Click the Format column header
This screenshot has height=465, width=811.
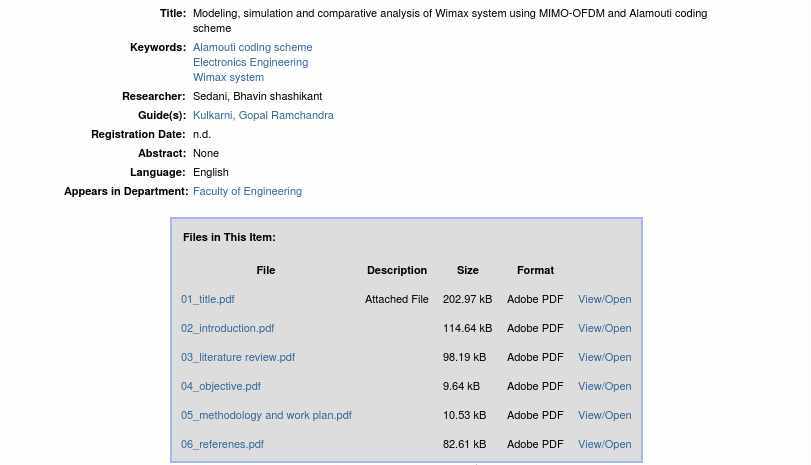(x=535, y=270)
